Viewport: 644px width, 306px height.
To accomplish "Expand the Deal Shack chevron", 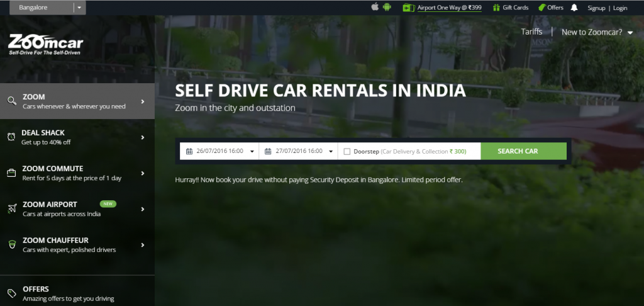I will 143,137.
